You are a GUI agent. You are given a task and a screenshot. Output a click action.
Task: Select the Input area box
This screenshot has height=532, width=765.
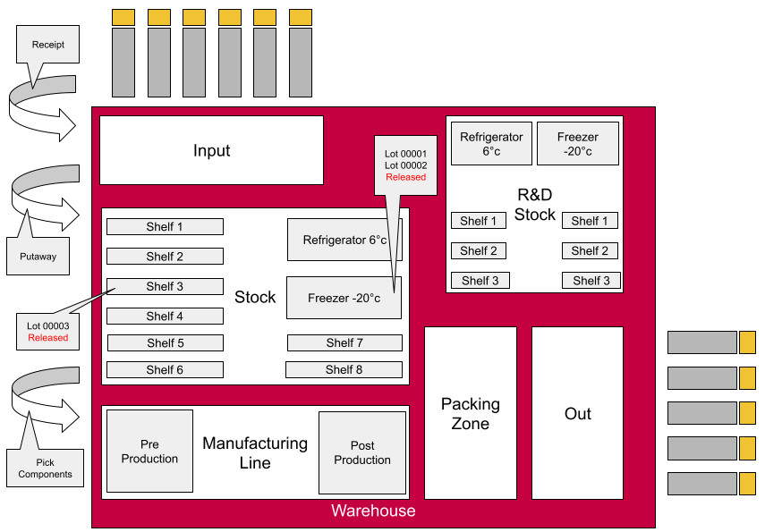click(x=211, y=151)
